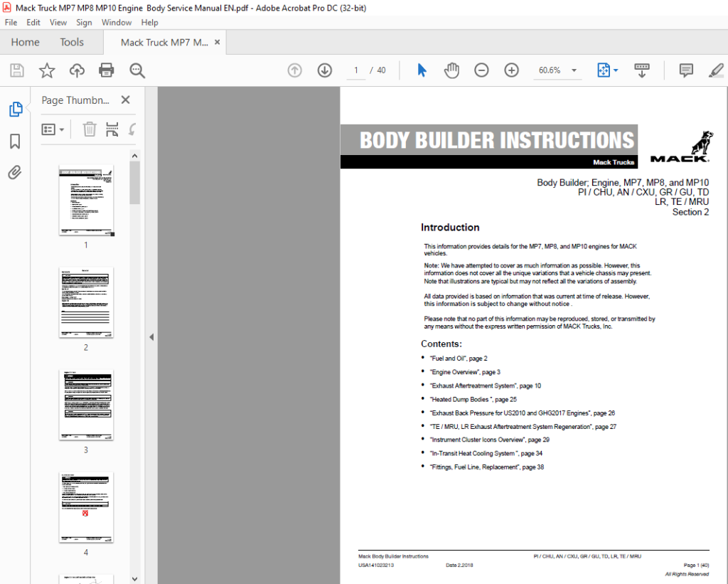Go to next page with down arrow

pos(324,70)
